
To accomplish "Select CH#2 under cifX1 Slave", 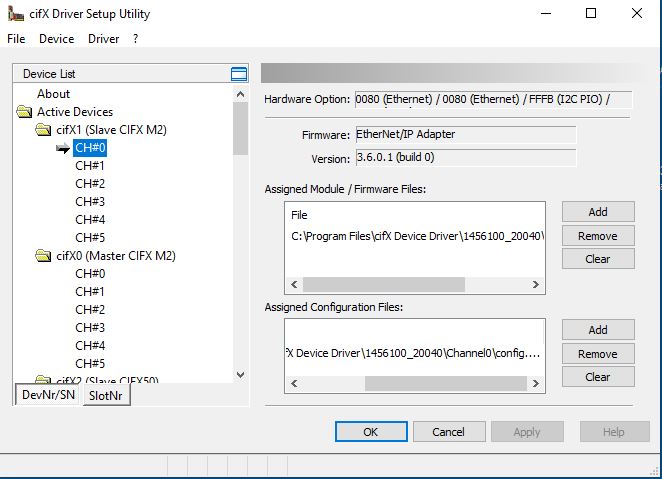I will pyautogui.click(x=90, y=184).
